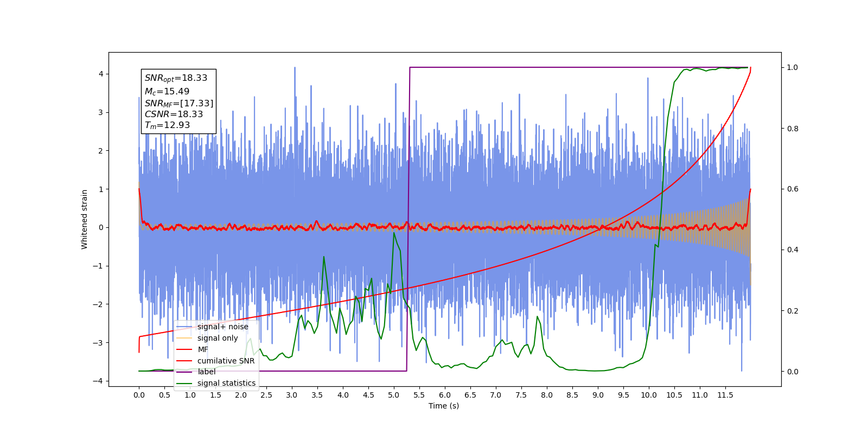Click the SNRopt=18.33 annotation text
This screenshot has height=434, width=868.
tap(176, 78)
